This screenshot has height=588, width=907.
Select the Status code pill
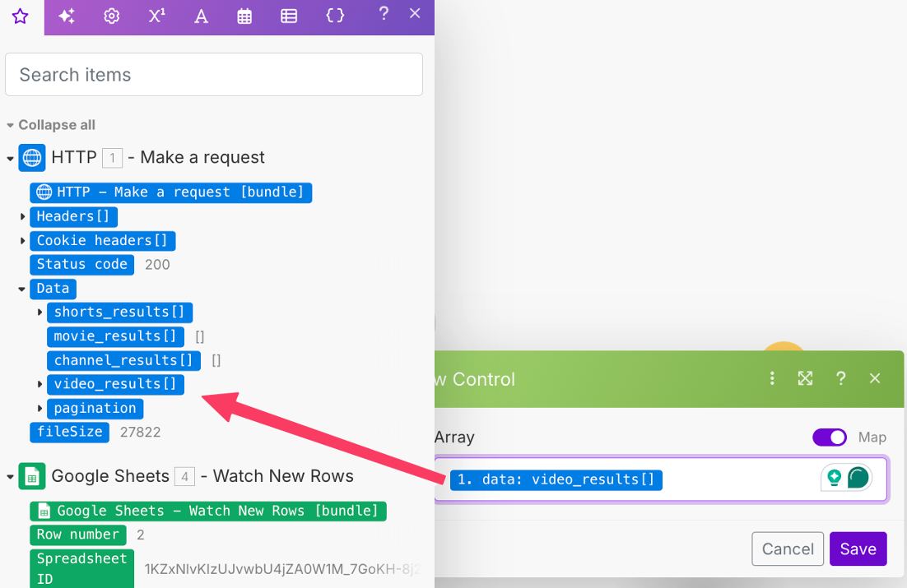[x=82, y=265]
